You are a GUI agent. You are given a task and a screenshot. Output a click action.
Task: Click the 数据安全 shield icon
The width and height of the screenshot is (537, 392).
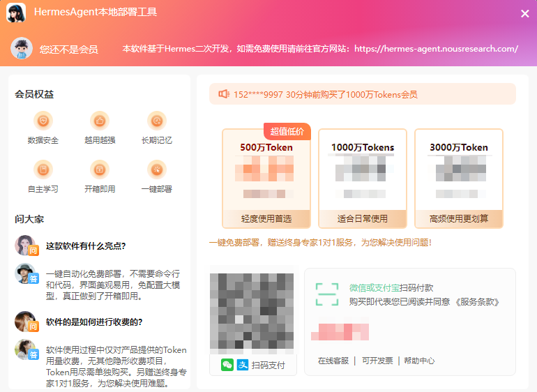click(43, 121)
